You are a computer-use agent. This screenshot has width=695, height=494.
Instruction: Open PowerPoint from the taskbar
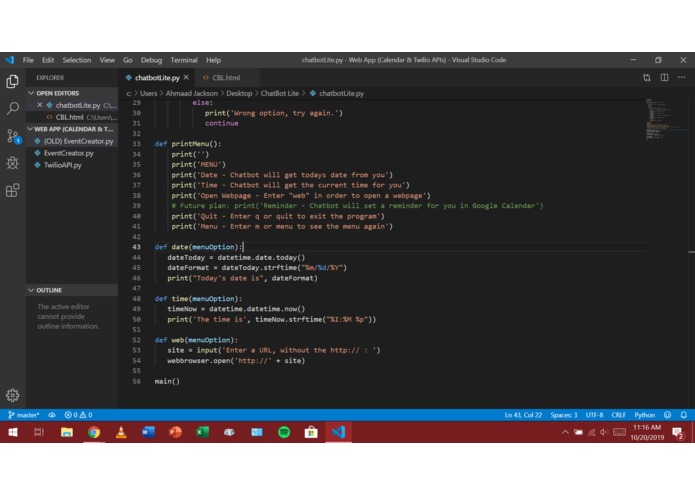pos(176,432)
